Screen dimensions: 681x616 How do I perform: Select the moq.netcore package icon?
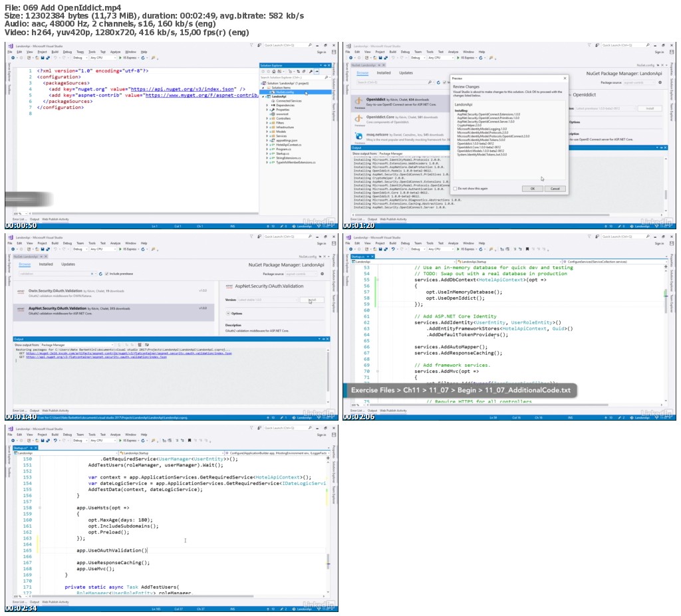[358, 136]
